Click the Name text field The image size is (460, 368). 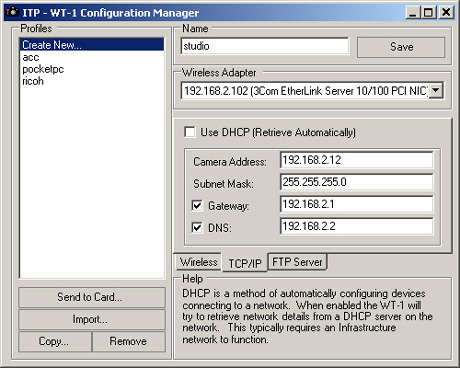pyautogui.click(x=265, y=46)
